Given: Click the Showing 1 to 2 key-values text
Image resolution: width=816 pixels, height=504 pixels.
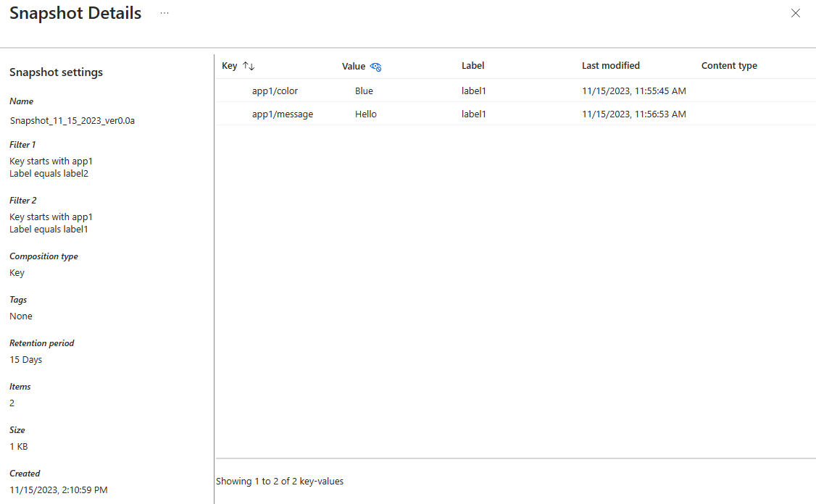Looking at the screenshot, I should (x=279, y=481).
